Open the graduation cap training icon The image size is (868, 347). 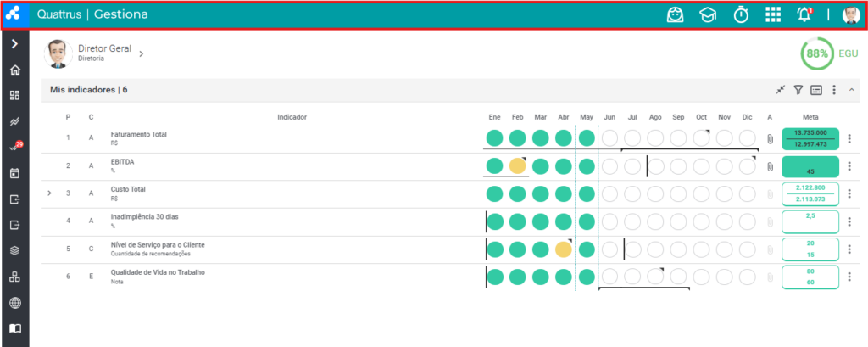point(707,15)
